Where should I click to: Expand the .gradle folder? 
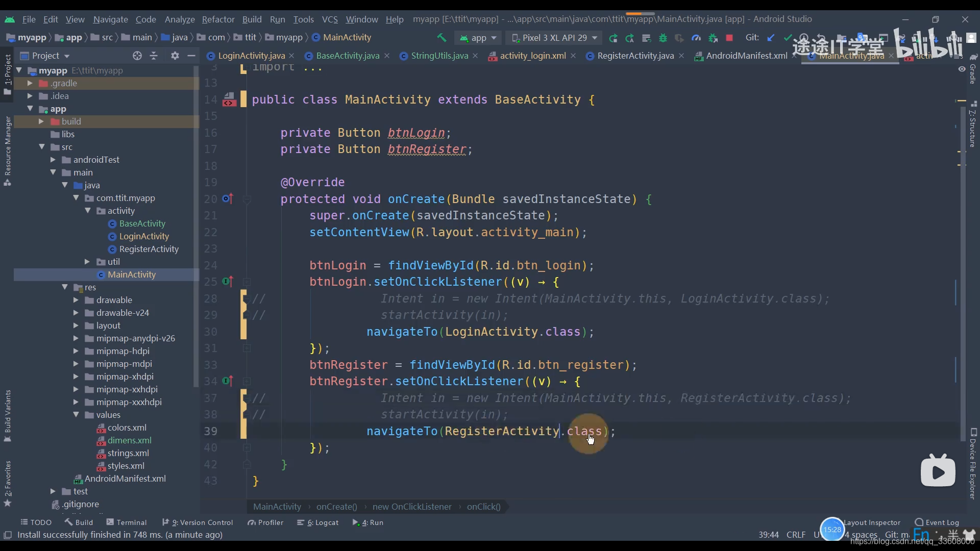[x=30, y=83]
